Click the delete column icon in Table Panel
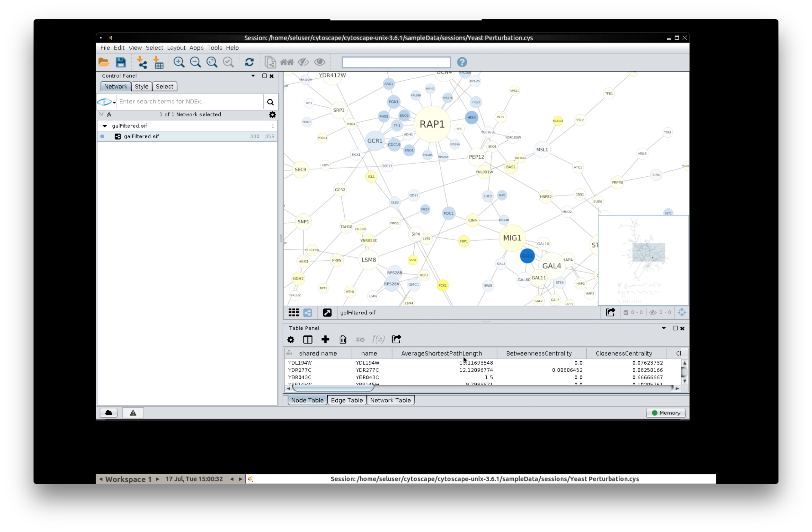Image resolution: width=812 pixels, height=532 pixels. pyautogui.click(x=343, y=339)
